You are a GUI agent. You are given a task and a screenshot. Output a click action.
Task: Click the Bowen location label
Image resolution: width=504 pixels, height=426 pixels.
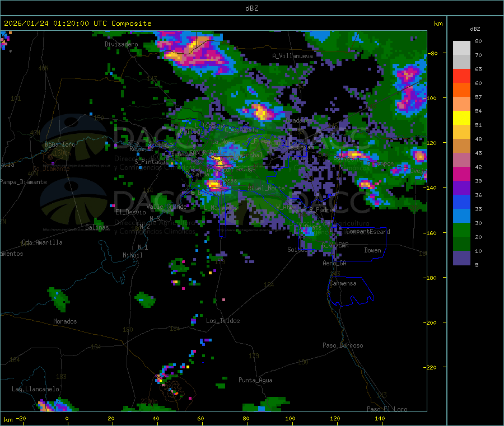[372, 250]
